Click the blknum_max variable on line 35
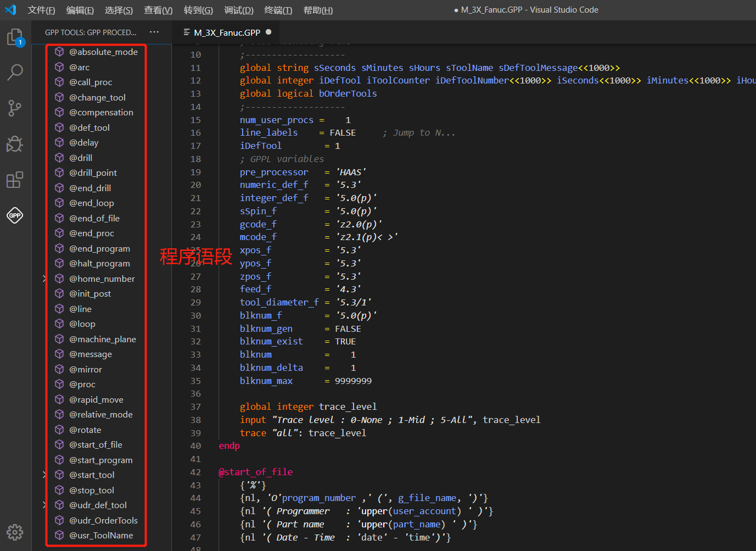The image size is (756, 551). (x=266, y=381)
